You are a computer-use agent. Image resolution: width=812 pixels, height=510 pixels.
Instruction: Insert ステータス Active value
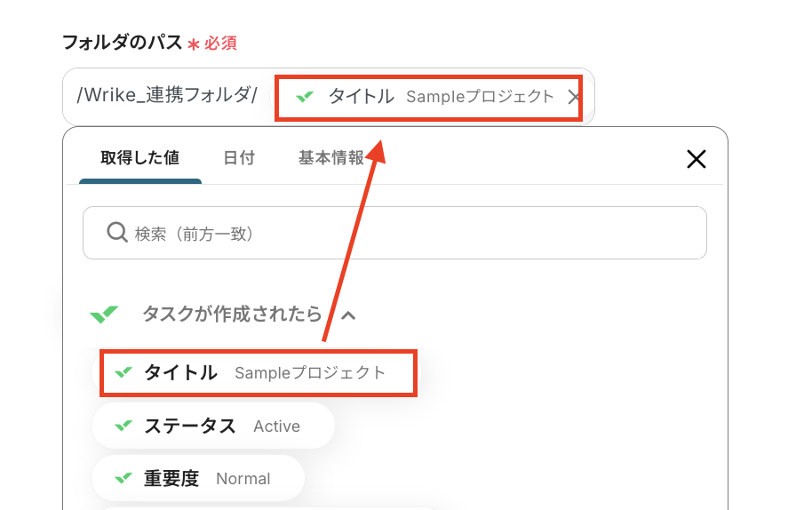pyautogui.click(x=213, y=426)
